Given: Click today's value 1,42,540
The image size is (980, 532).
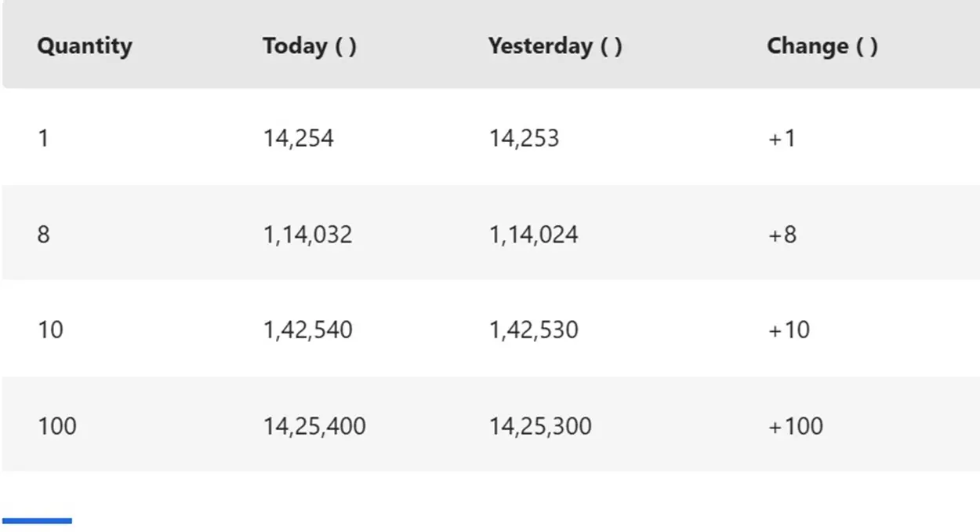Looking at the screenshot, I should click(308, 330).
